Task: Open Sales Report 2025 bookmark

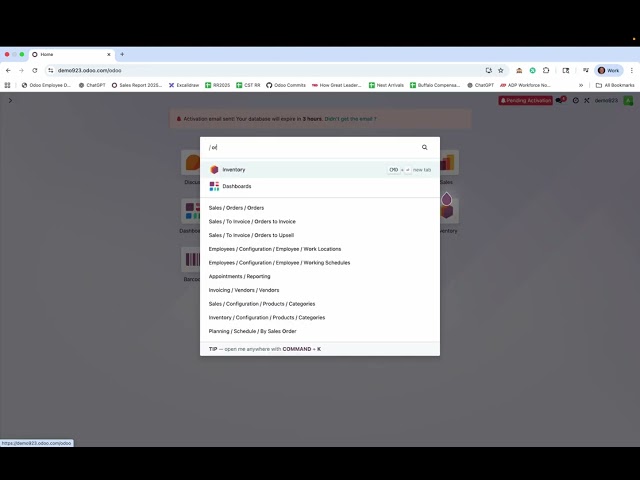Action: coord(137,85)
